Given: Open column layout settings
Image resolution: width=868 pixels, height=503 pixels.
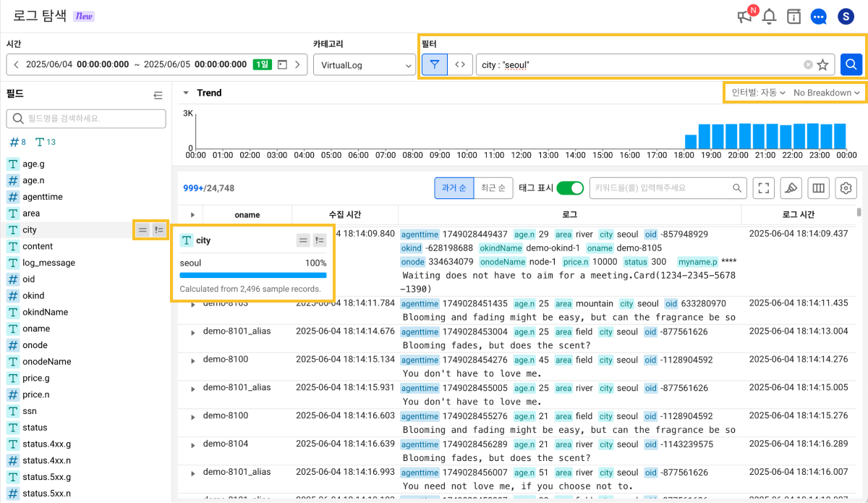Looking at the screenshot, I should pos(818,188).
